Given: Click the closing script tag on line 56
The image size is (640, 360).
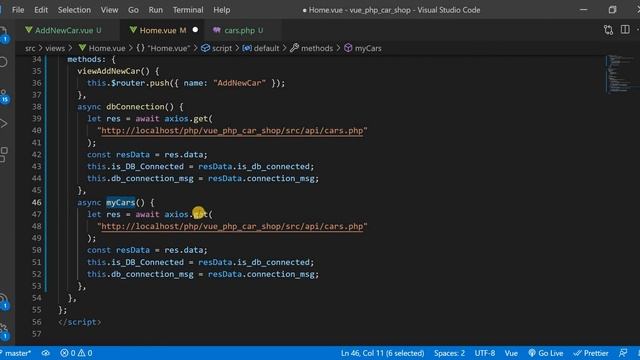Looking at the screenshot, I should (x=80, y=322).
